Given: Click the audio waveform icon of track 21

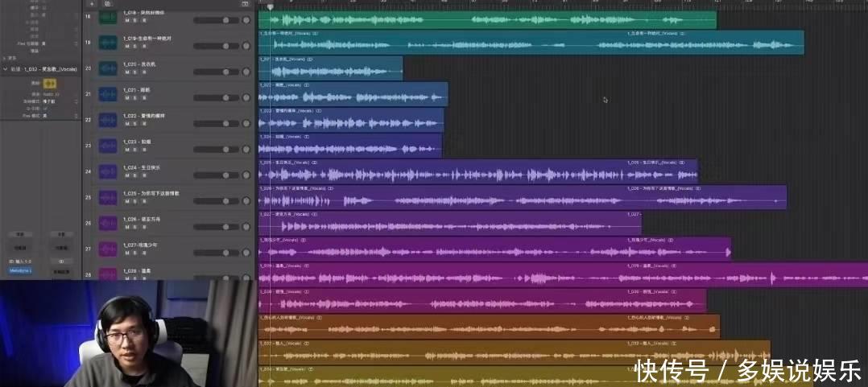Looking at the screenshot, I should click(x=108, y=94).
